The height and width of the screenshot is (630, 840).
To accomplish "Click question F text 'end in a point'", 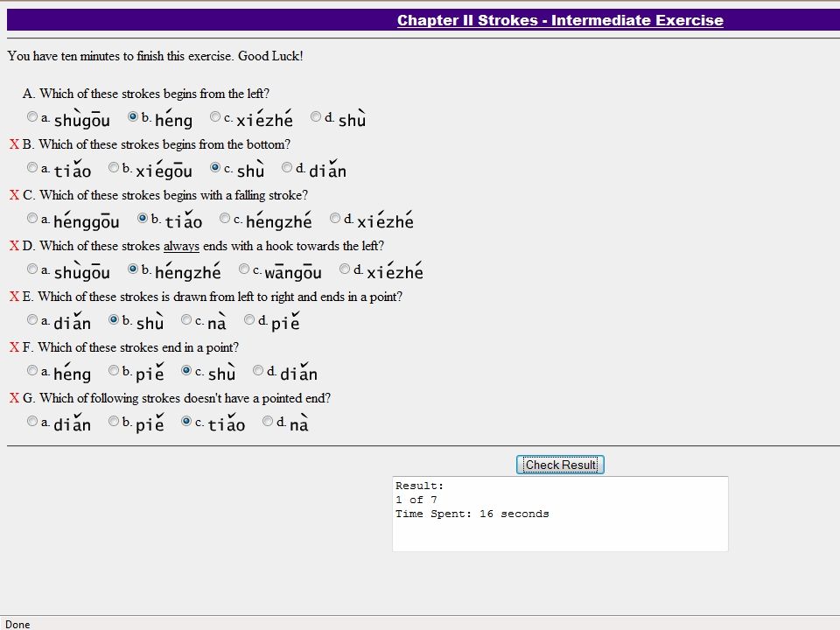I will click(x=130, y=347).
